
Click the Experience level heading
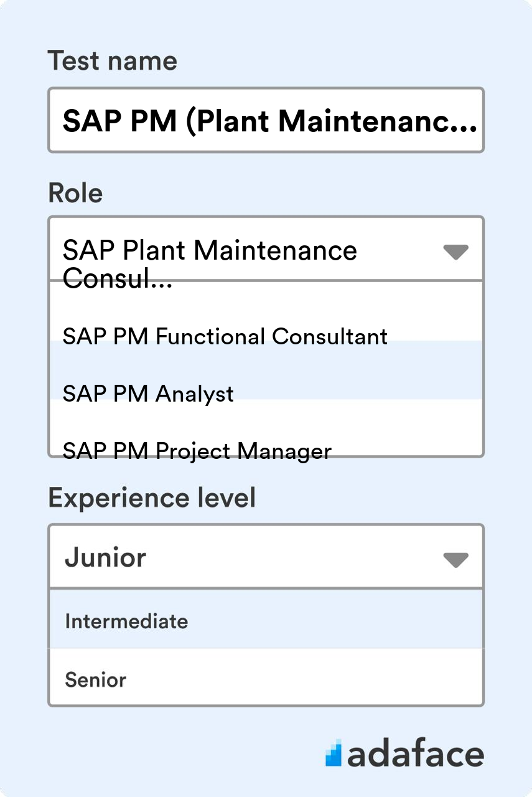click(x=152, y=498)
